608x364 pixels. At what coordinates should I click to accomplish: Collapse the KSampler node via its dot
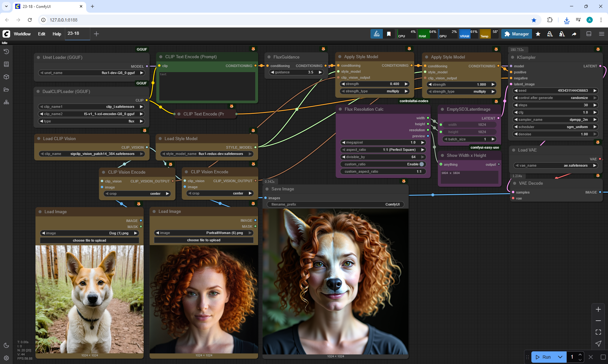513,57
